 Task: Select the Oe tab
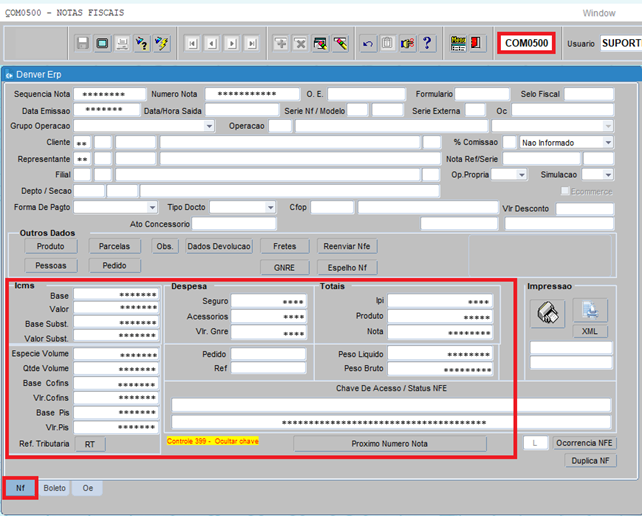coord(88,488)
